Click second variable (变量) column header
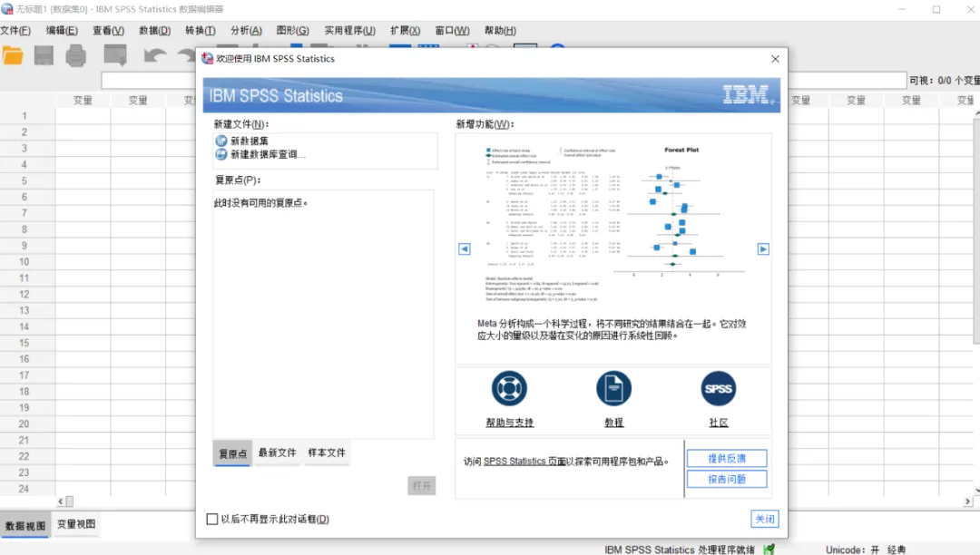The height and width of the screenshot is (555, 980). coord(138,100)
